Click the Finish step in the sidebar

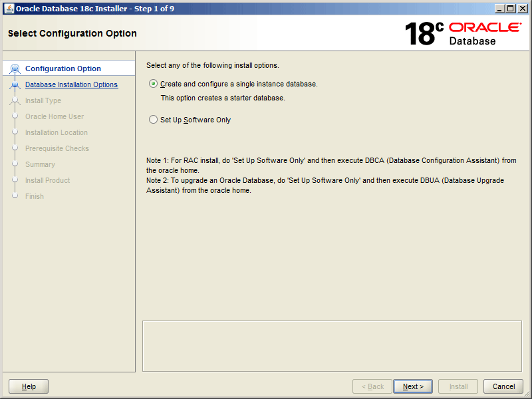(35, 196)
